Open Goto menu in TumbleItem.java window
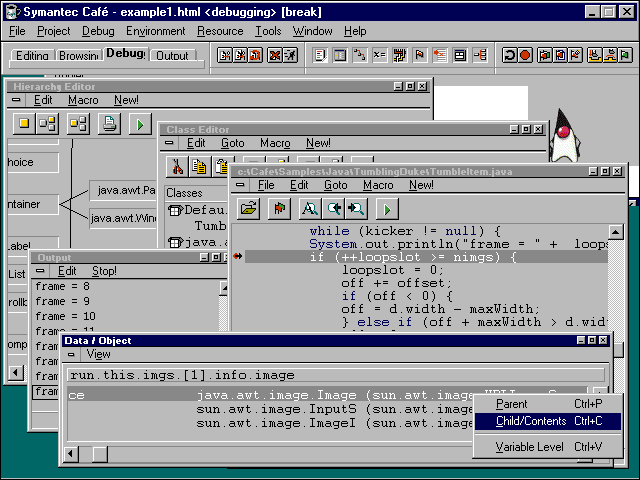 pos(336,185)
